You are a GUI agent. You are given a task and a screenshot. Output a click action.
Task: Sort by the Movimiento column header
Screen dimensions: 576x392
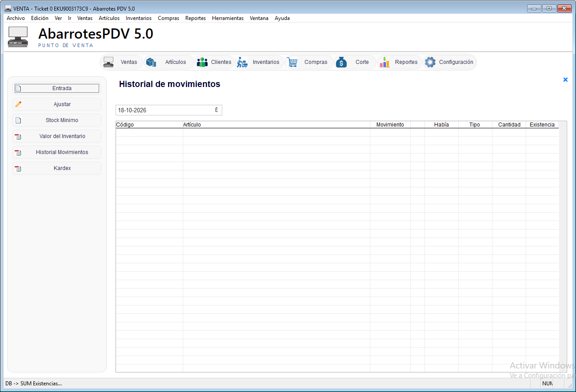pos(390,125)
